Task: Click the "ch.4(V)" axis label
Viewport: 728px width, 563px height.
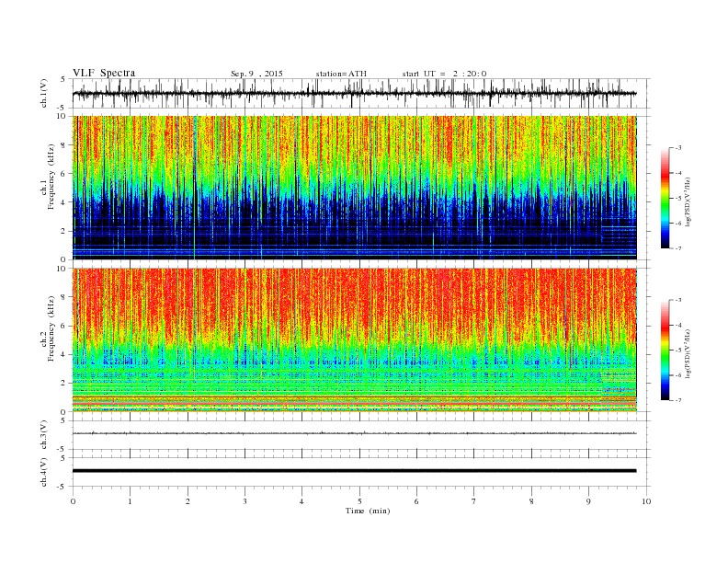Action: point(44,472)
